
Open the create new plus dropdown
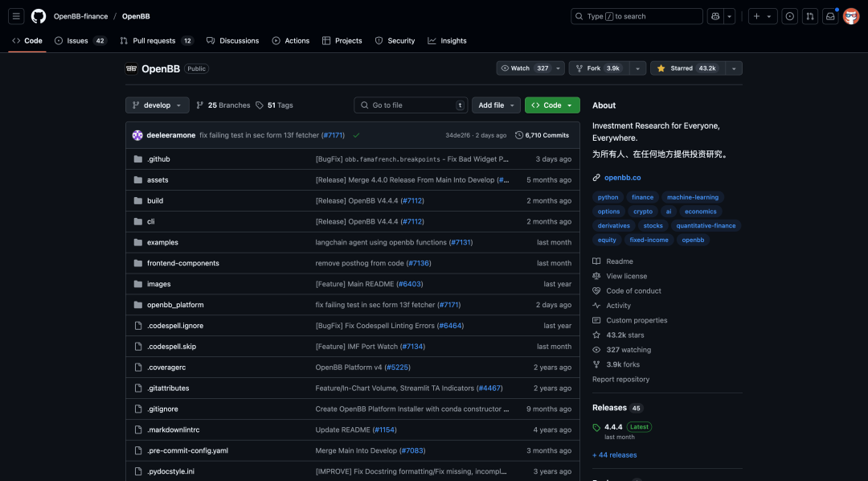[x=763, y=16]
